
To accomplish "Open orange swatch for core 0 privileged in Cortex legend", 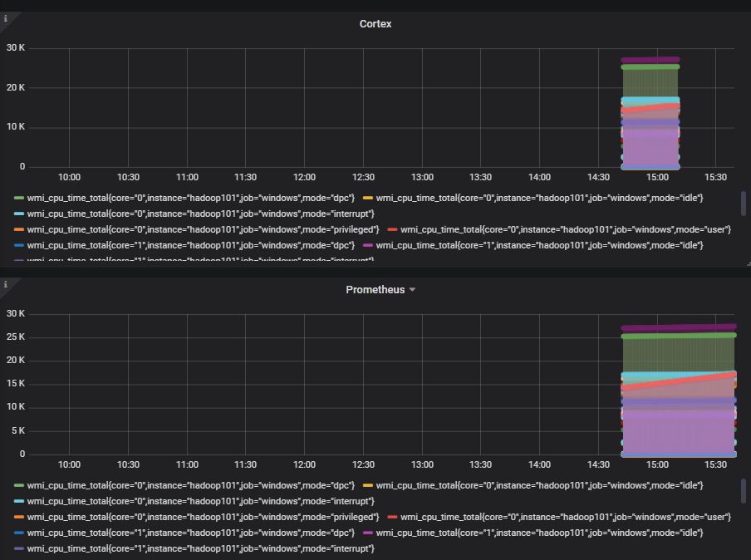I will point(19,229).
